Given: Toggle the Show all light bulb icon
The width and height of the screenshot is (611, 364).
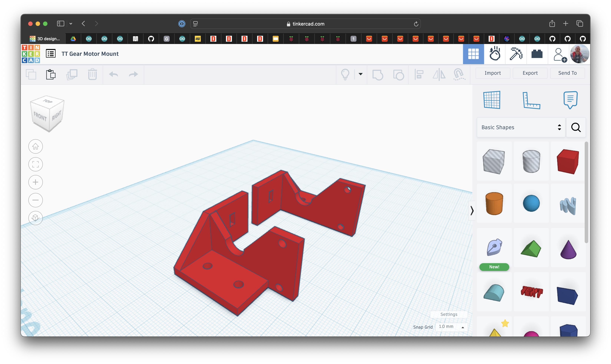Looking at the screenshot, I should coord(345,74).
